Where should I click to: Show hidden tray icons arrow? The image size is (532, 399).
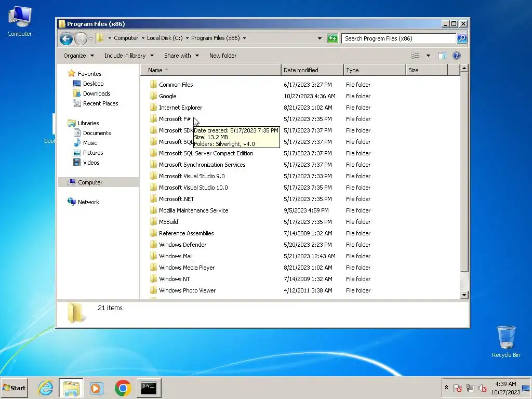point(446,387)
